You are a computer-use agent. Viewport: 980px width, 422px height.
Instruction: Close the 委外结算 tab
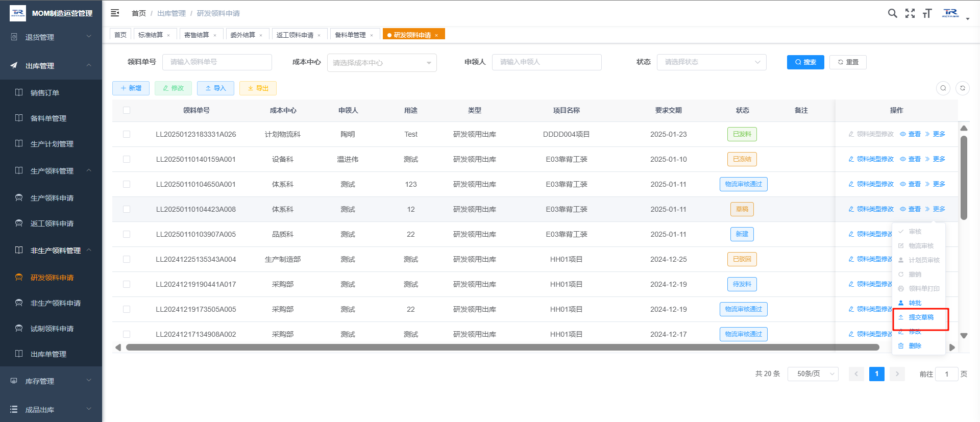point(261,35)
